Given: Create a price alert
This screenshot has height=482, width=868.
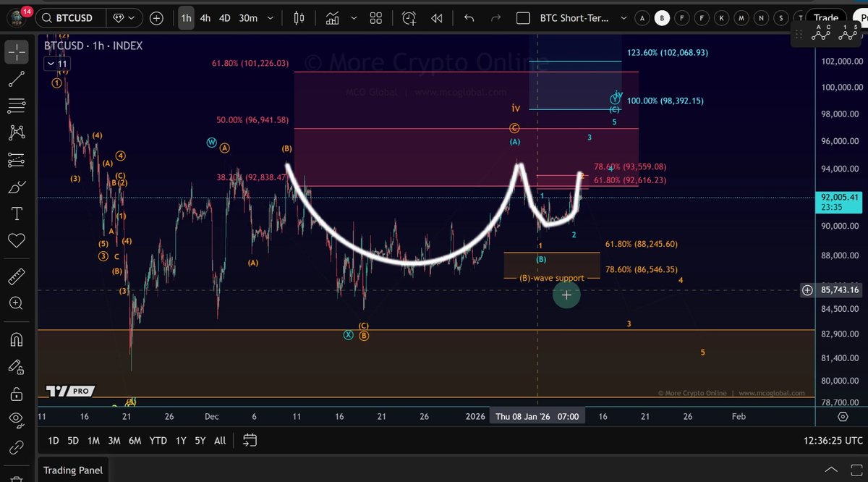Looking at the screenshot, I should (x=409, y=18).
